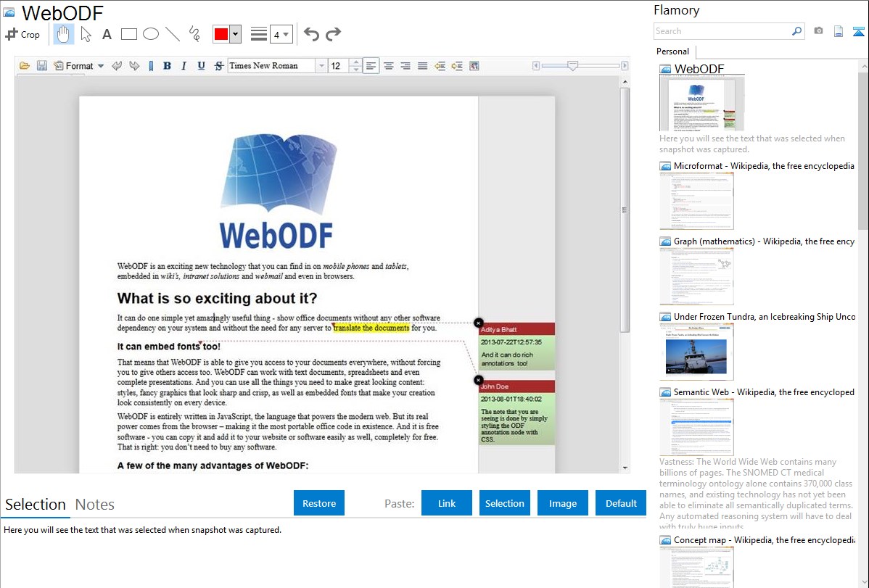Open the Graph (mathematics) snapshot thumbnail
The width and height of the screenshot is (869, 588).
tap(696, 276)
